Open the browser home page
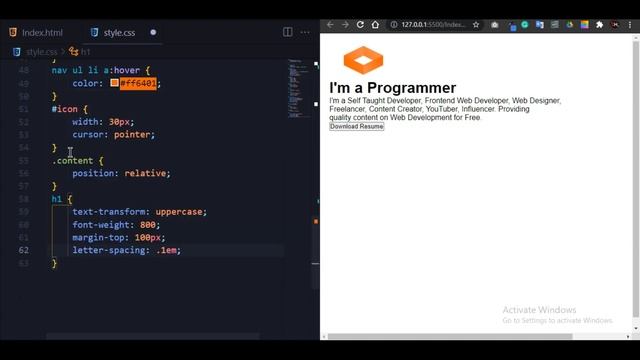 375,25
